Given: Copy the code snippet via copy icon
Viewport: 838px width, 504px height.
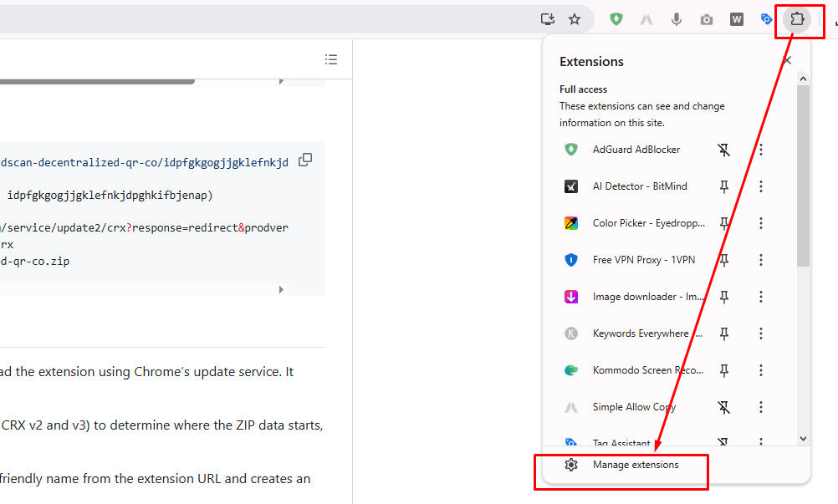Looking at the screenshot, I should [304, 159].
